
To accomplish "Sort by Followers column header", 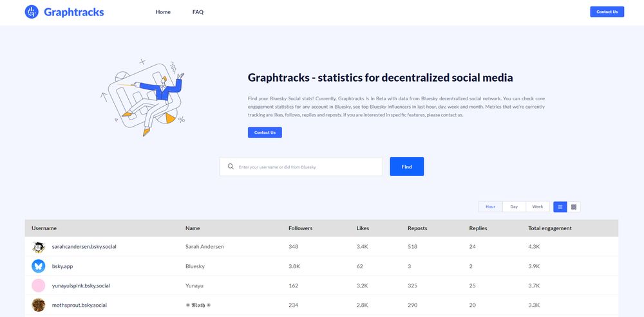I will (x=301, y=228).
